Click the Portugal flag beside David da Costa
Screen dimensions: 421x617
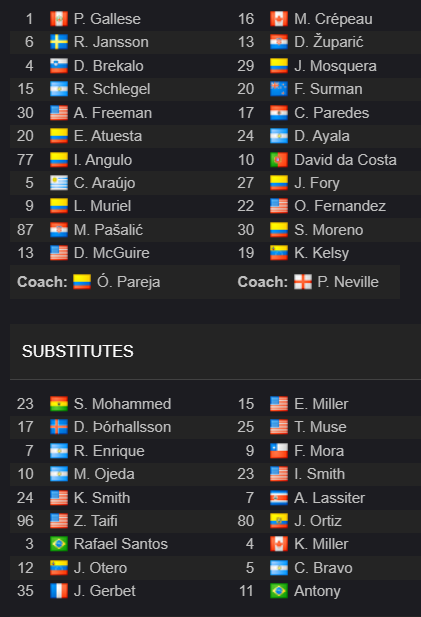(x=279, y=160)
